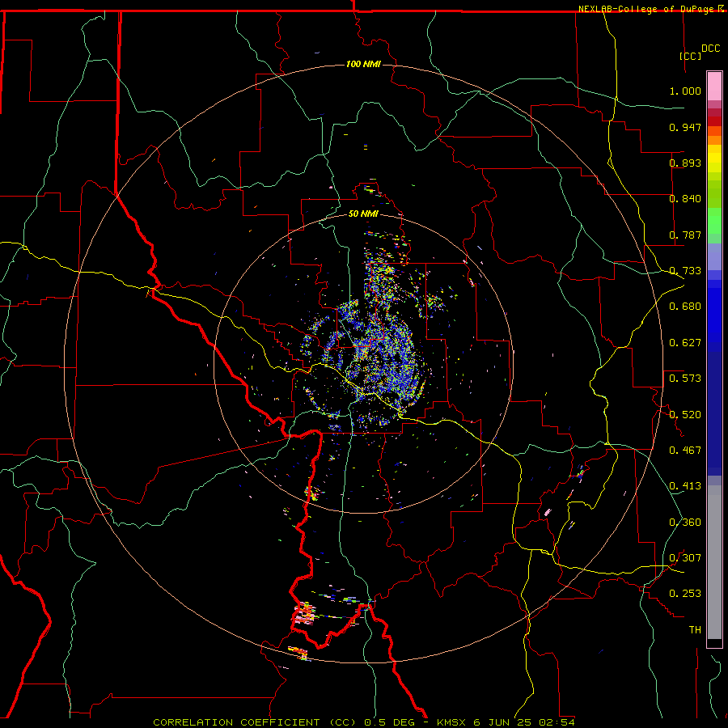728x728 pixels.
Task: Click the 6 JUN 25 date text
Action: click(502, 722)
